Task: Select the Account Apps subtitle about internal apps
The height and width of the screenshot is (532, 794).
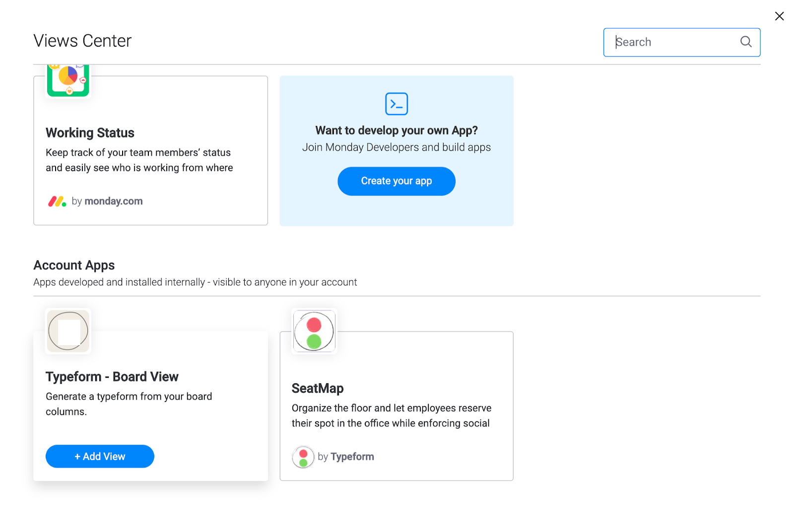Action: pos(195,282)
